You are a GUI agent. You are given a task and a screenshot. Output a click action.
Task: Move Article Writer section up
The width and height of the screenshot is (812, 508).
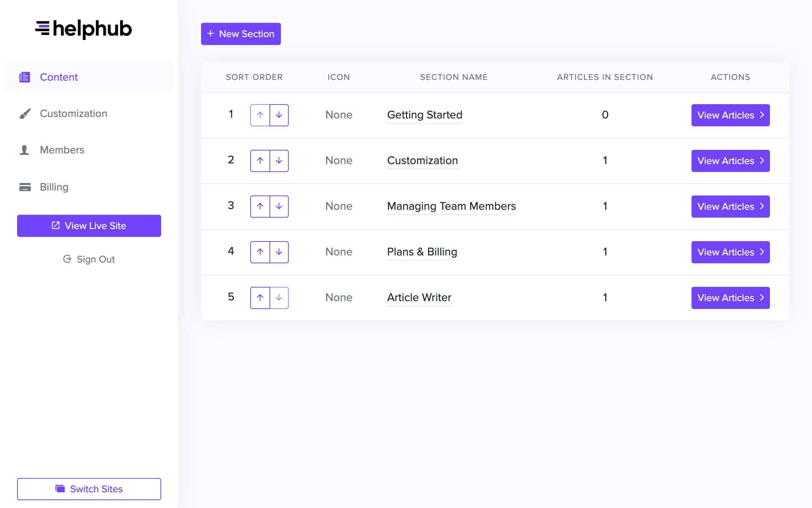(x=260, y=298)
